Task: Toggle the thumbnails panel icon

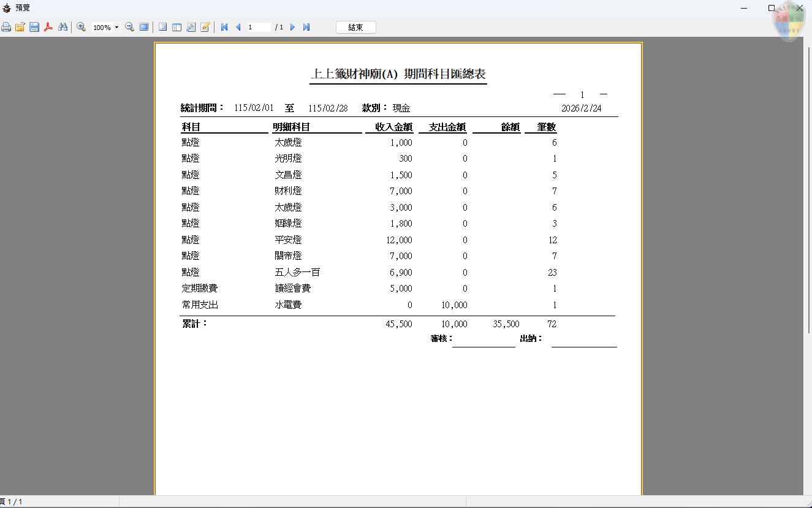Action: (176, 27)
